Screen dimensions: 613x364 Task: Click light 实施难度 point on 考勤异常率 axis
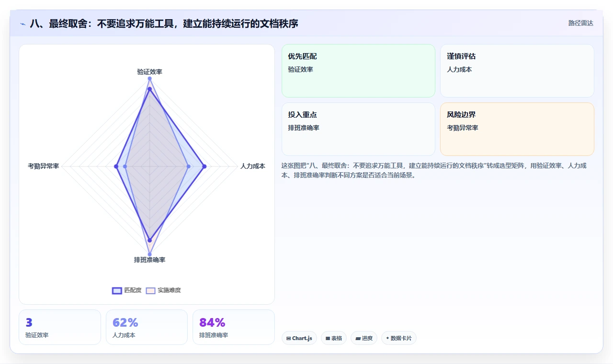(125, 166)
